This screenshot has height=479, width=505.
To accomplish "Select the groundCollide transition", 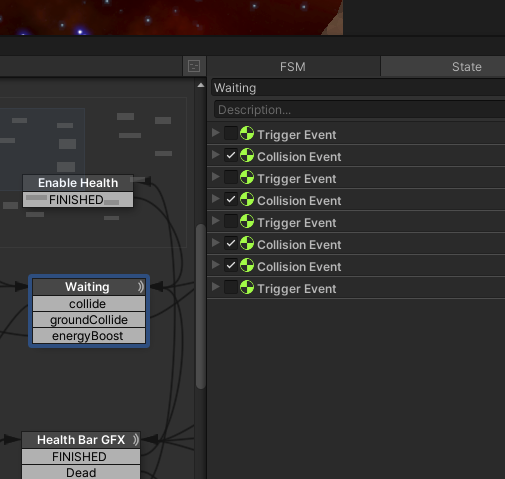I will tap(89, 320).
